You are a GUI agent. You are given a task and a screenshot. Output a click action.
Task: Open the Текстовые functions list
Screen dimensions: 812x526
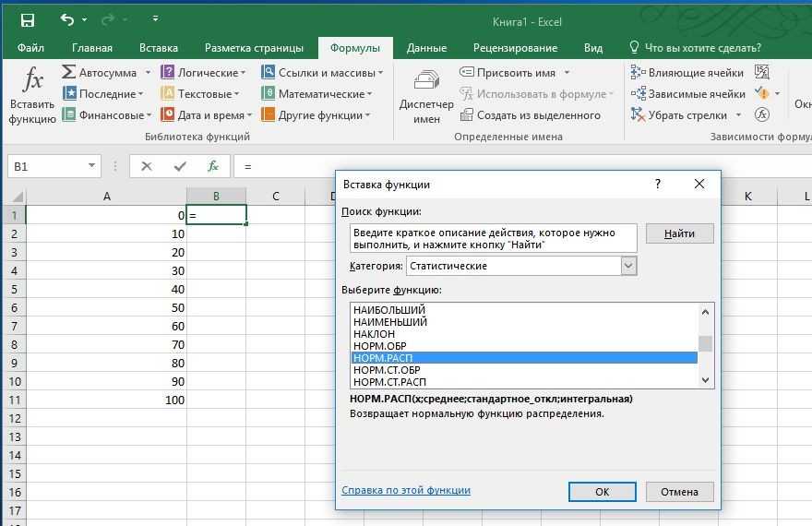[x=200, y=94]
